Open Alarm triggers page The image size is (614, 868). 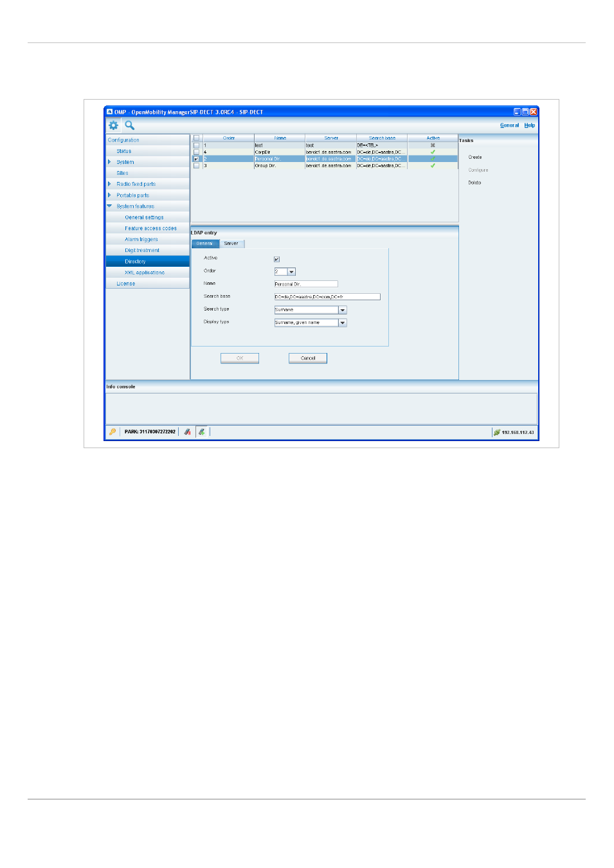click(x=148, y=239)
